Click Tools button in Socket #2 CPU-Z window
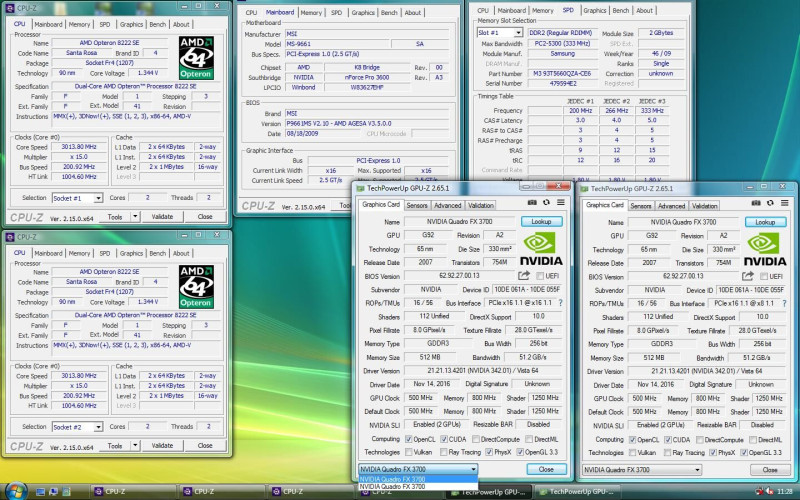800x500 pixels. [x=115, y=445]
